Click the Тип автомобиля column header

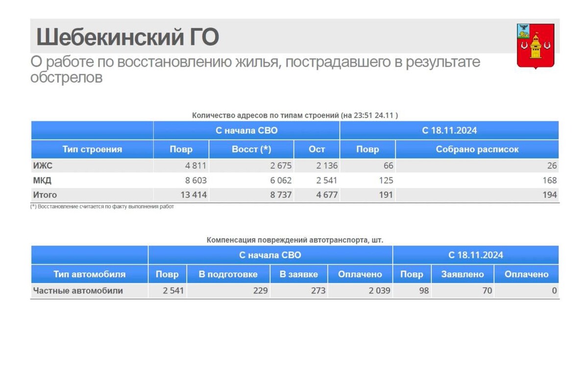89,274
